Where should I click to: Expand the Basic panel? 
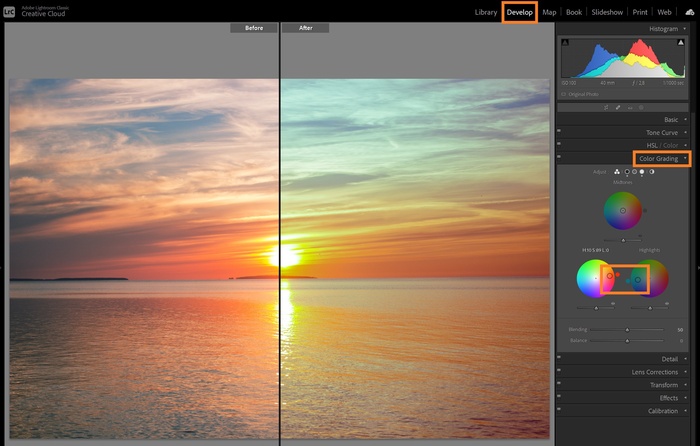point(685,120)
